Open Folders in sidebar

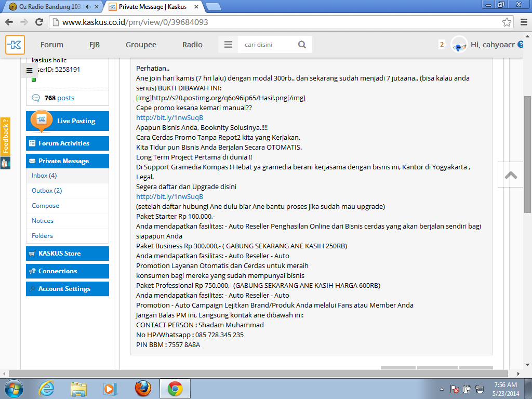tap(42, 235)
